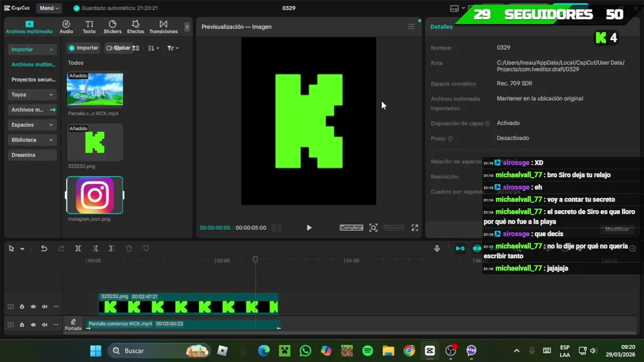Select the Instagram_icon.png thumbnail
The width and height of the screenshot is (644, 362).
click(95, 195)
